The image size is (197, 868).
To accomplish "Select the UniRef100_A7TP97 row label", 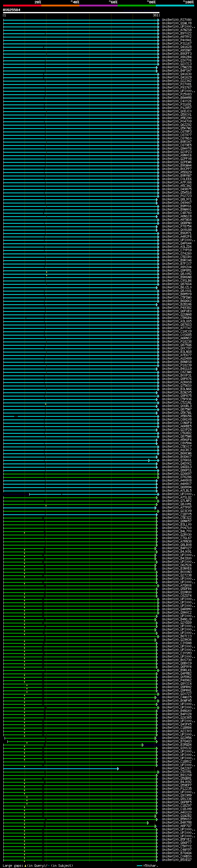I will click(176, 507).
